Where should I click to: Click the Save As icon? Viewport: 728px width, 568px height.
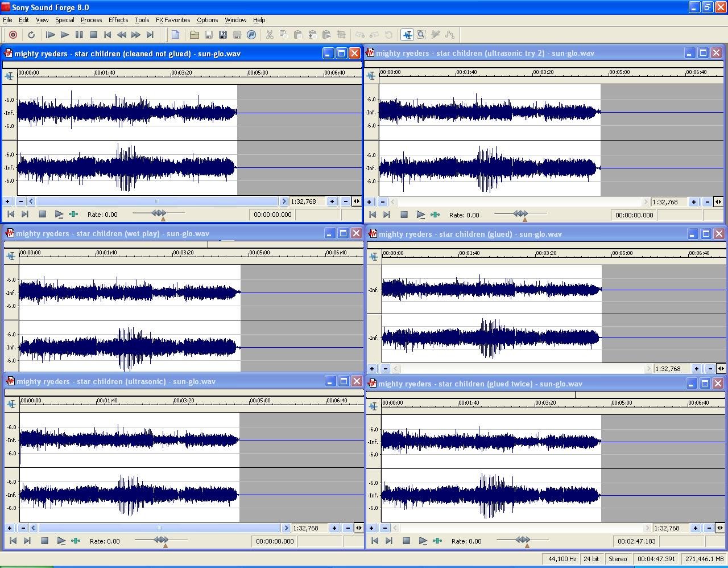pos(223,35)
